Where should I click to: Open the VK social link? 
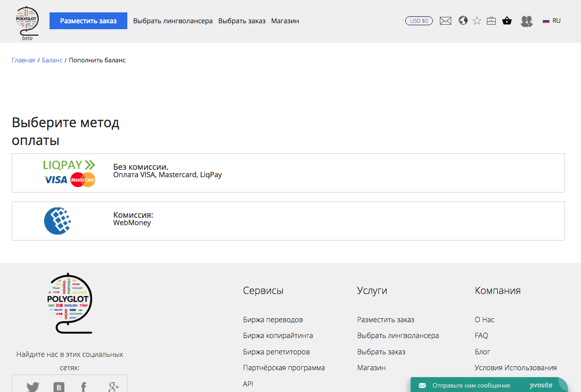[59, 387]
